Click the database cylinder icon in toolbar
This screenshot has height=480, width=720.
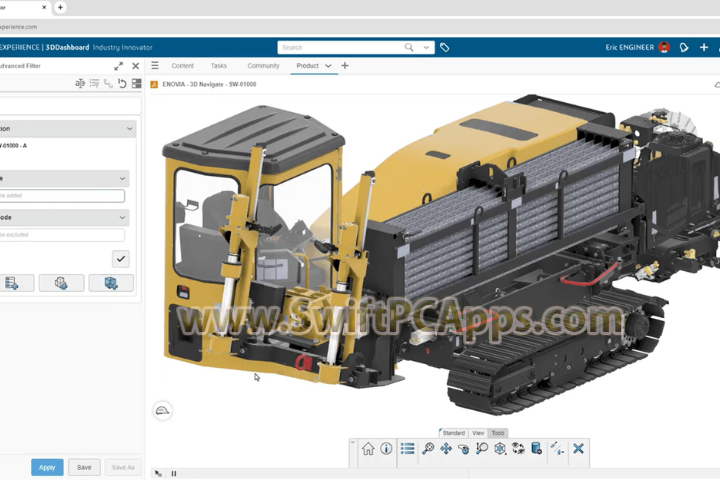coord(536,448)
